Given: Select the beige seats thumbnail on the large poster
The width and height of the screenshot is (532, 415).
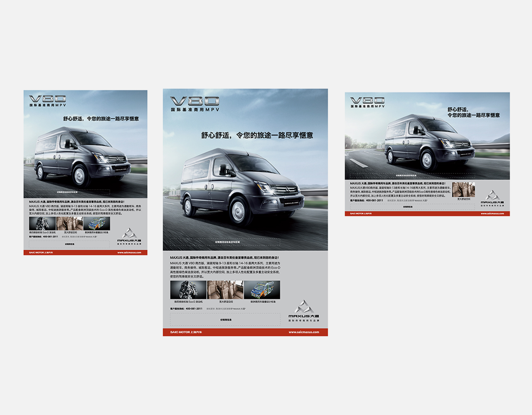Looking at the screenshot, I should point(225,290).
